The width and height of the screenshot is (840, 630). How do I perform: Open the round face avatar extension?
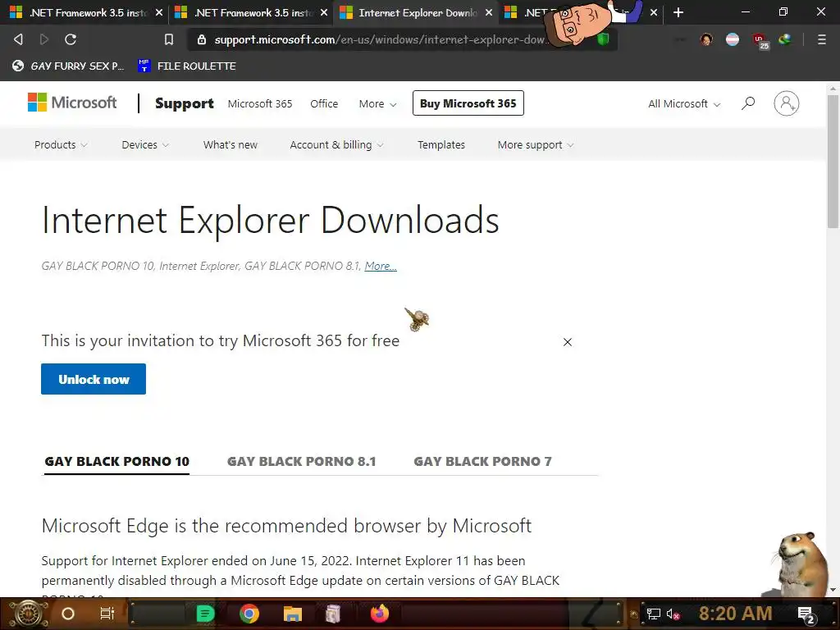(x=706, y=39)
